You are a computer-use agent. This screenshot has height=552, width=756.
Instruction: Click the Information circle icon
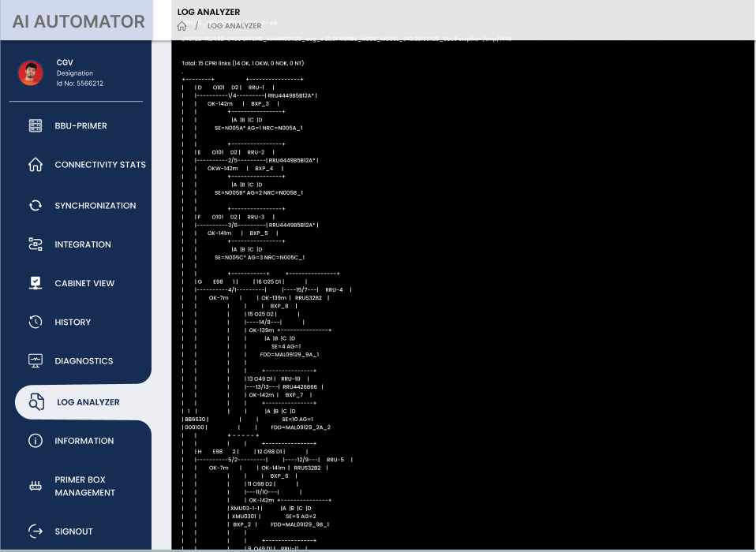[36, 441]
